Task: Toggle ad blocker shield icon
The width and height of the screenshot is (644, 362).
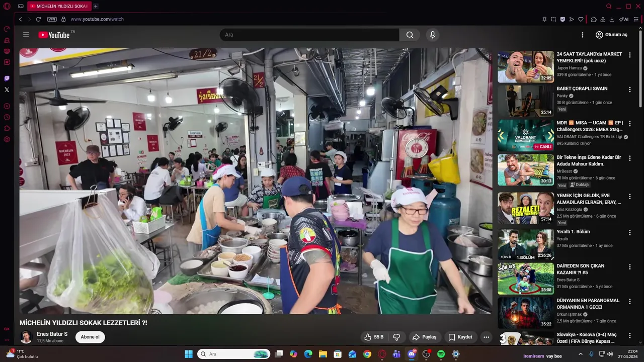Action: (x=562, y=19)
